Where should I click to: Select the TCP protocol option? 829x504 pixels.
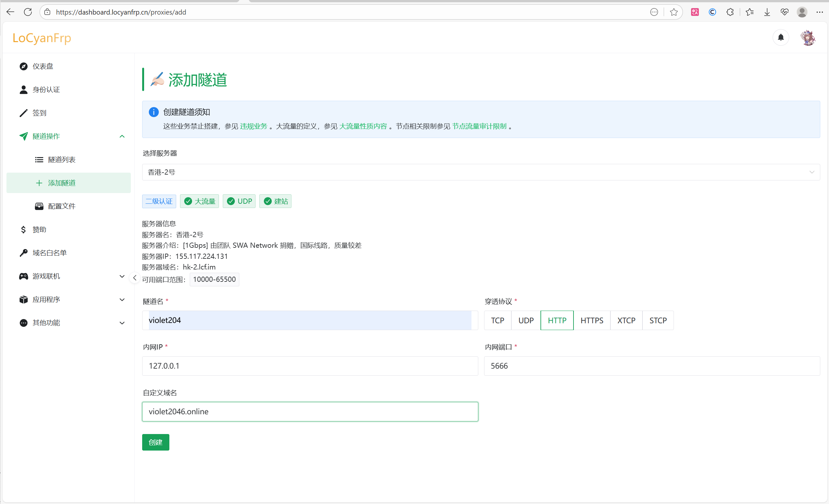point(497,320)
